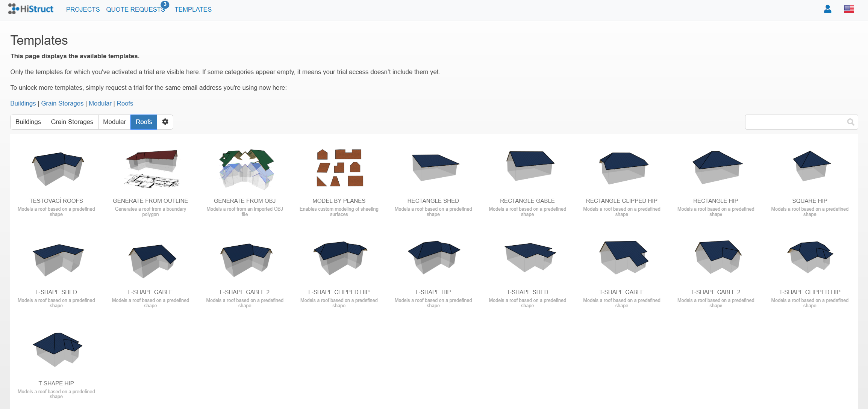
Task: Open the Modular link
Action: point(100,103)
